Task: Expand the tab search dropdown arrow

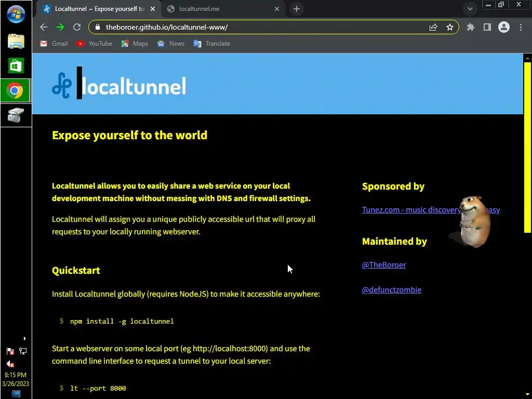Action: pos(470,9)
